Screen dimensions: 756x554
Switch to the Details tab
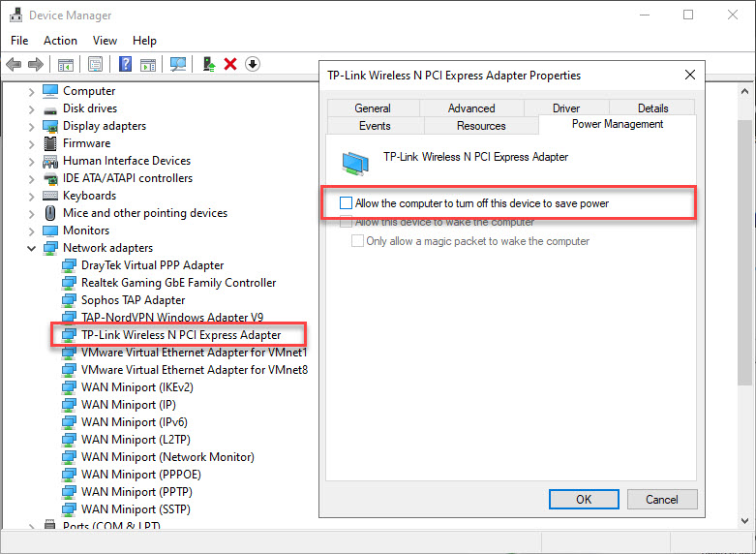coord(652,108)
